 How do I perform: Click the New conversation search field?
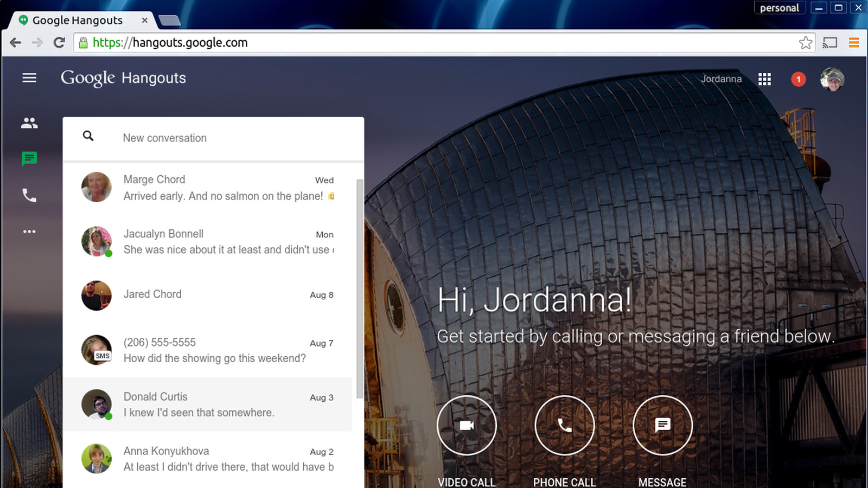point(213,138)
